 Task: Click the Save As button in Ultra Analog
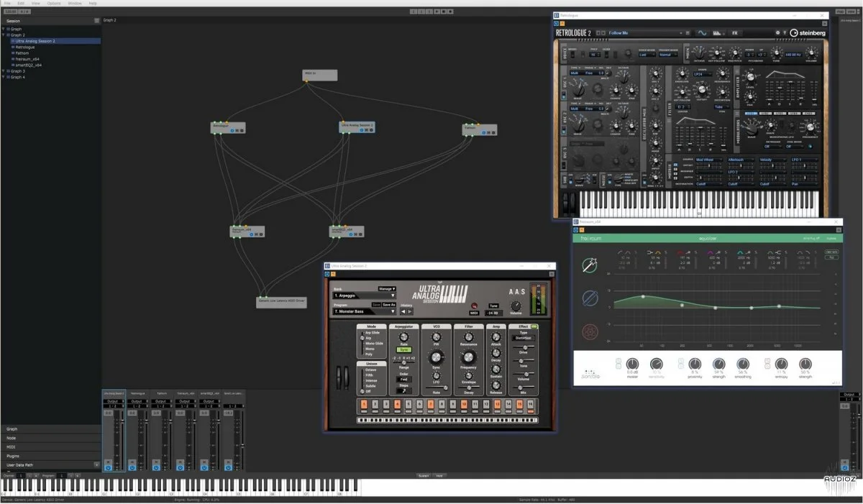point(389,305)
